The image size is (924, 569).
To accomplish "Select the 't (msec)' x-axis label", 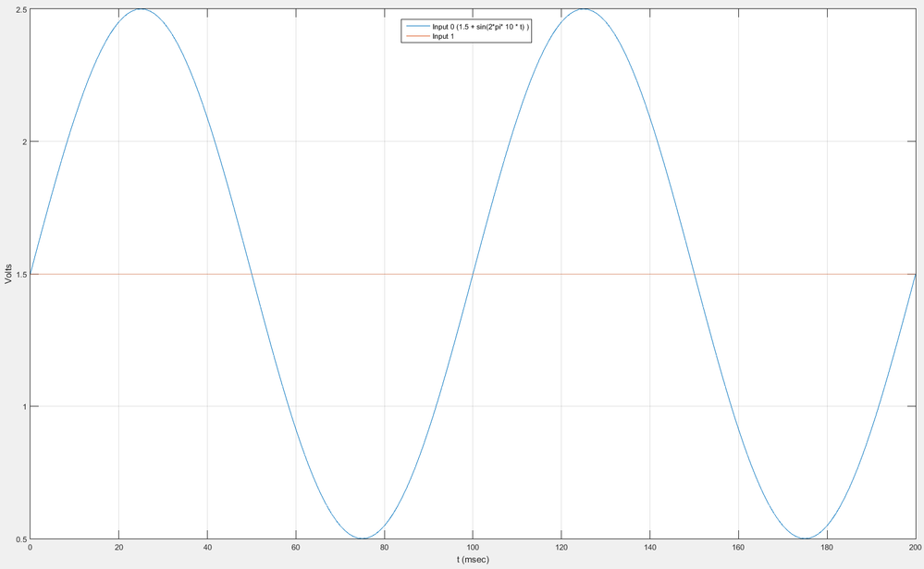I will [x=473, y=560].
